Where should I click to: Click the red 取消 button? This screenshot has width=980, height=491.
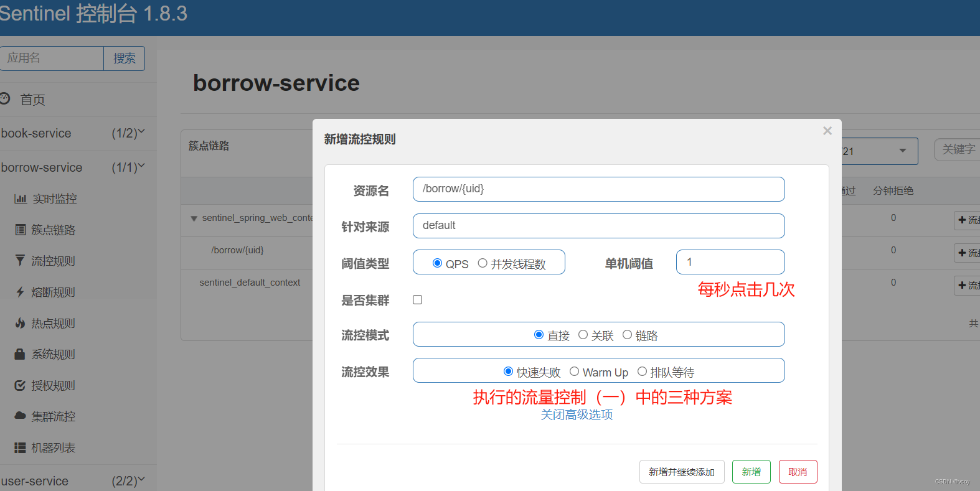coord(798,472)
